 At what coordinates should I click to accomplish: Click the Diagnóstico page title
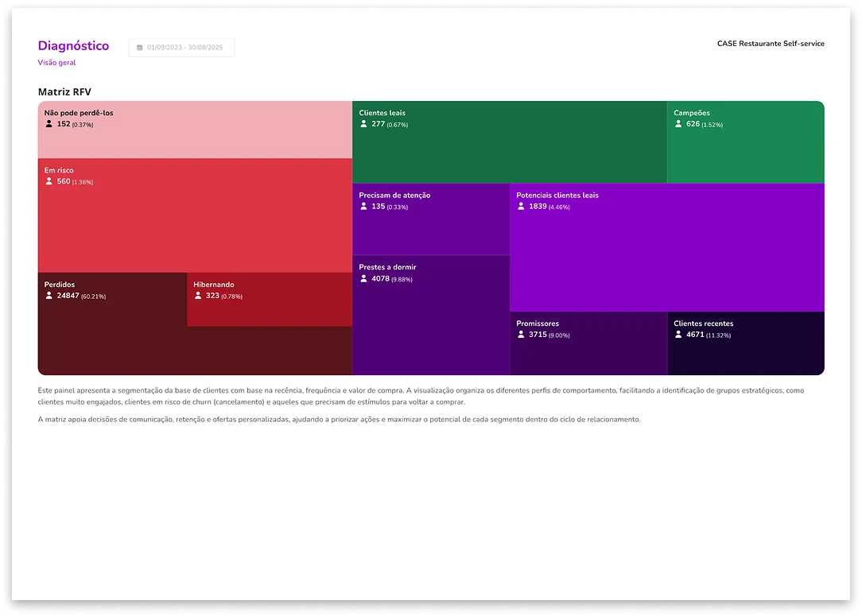(x=73, y=46)
